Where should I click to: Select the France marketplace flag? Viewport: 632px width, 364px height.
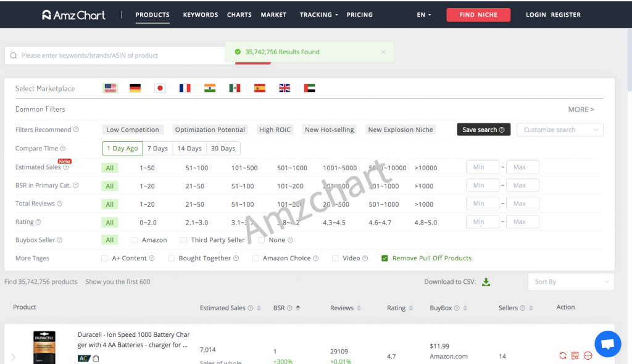[185, 88]
